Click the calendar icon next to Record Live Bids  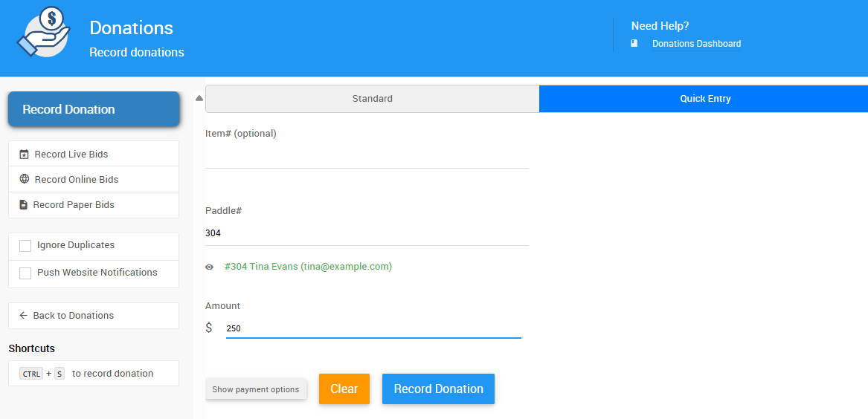click(24, 155)
